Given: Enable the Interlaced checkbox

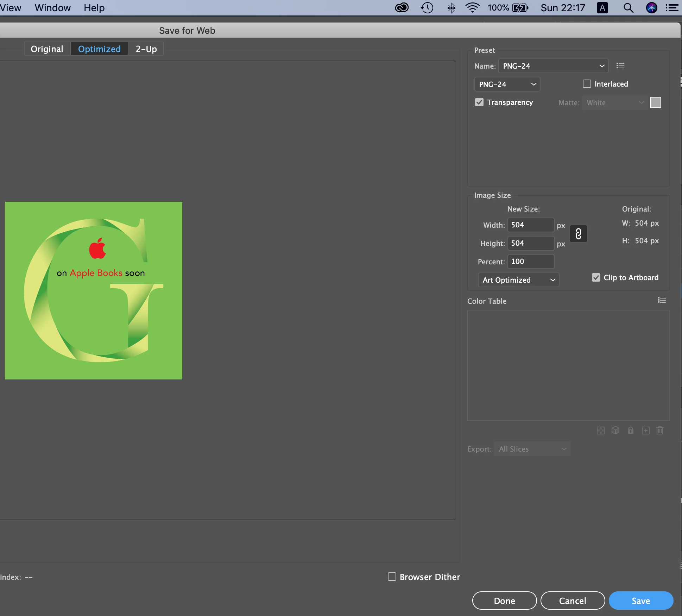Looking at the screenshot, I should [x=587, y=84].
